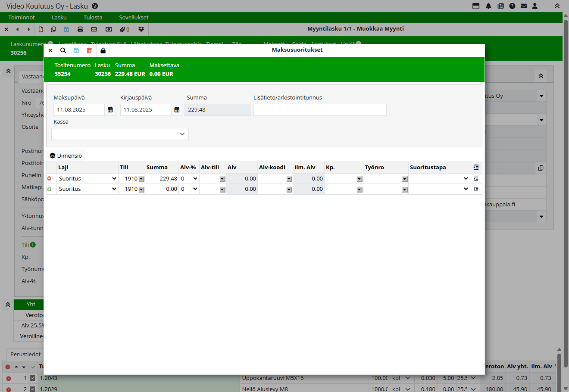The height and width of the screenshot is (392, 569).
Task: Add a row using green plus icon
Action: [49, 189]
